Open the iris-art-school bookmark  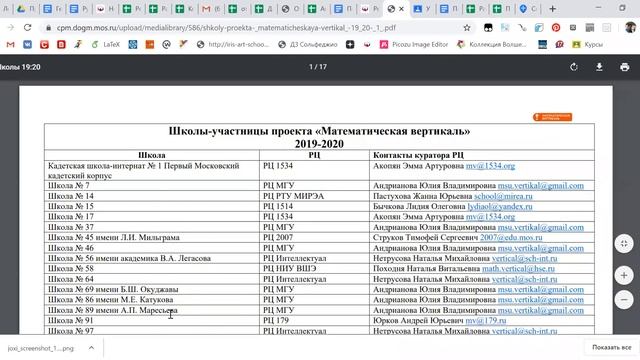233,44
